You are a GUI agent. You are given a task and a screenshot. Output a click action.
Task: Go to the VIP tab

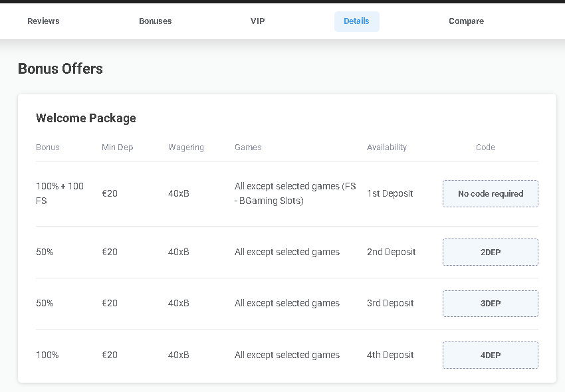(x=257, y=21)
